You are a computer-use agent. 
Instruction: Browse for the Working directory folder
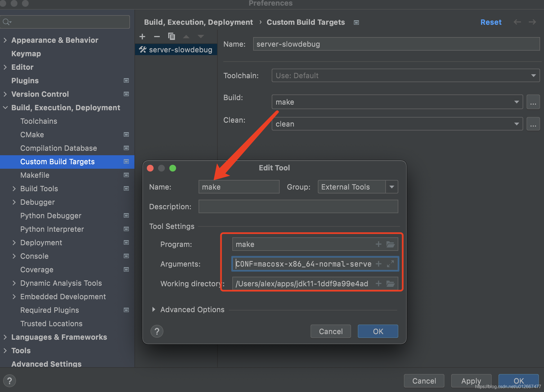tap(390, 283)
